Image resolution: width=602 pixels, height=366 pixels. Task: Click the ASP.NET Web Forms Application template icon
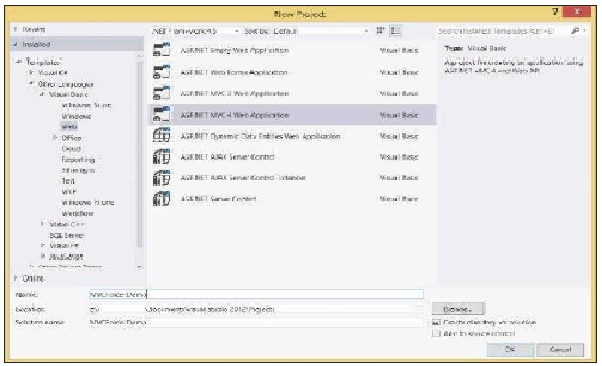coord(161,72)
